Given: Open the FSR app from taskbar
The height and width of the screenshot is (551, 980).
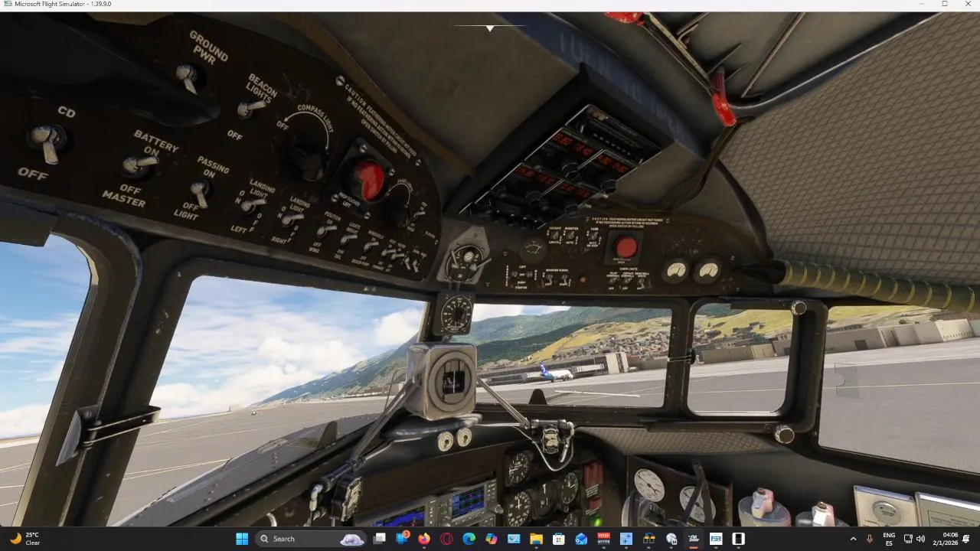Looking at the screenshot, I should 716,539.
